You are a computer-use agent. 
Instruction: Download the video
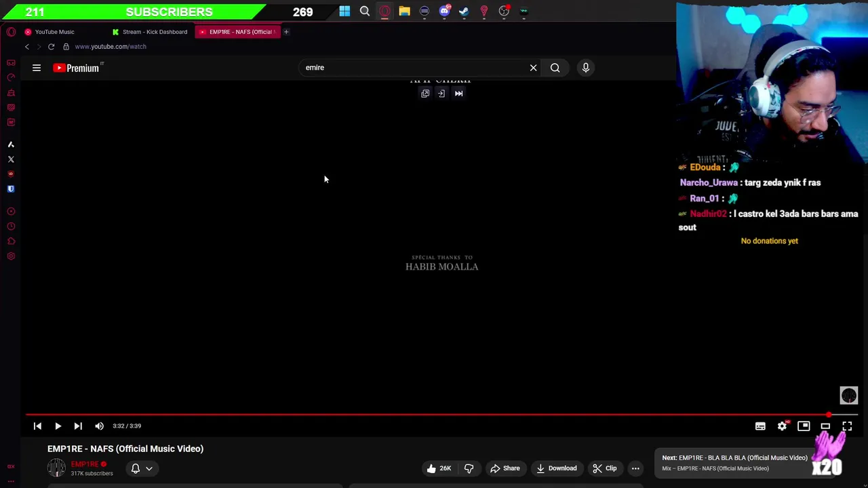click(x=556, y=468)
